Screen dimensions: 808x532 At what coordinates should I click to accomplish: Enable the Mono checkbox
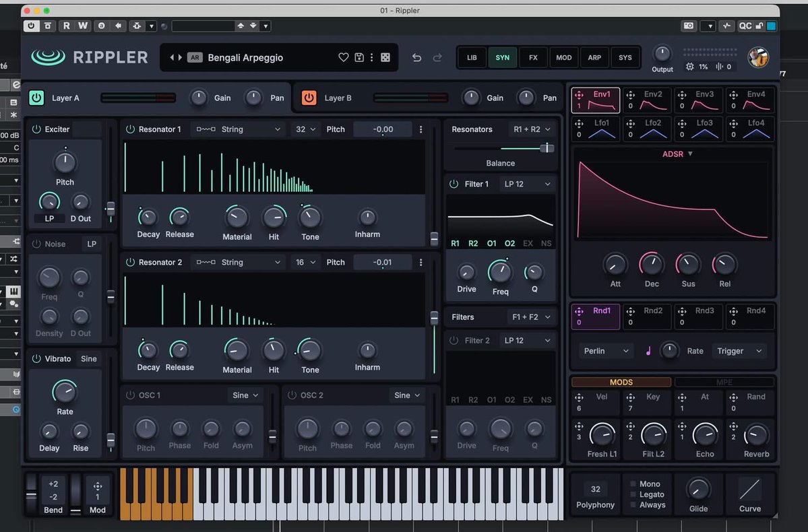pyautogui.click(x=633, y=484)
